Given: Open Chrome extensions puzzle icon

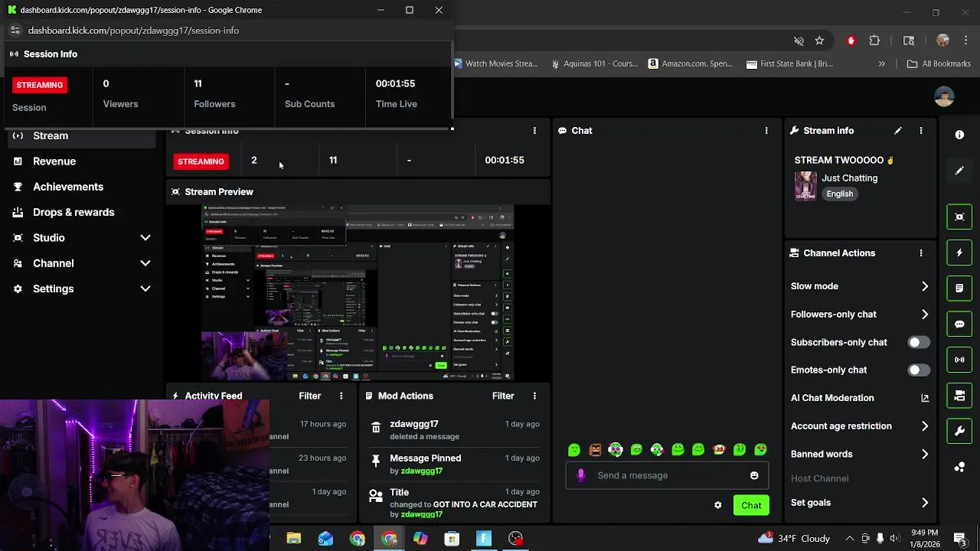Looking at the screenshot, I should pos(874,41).
